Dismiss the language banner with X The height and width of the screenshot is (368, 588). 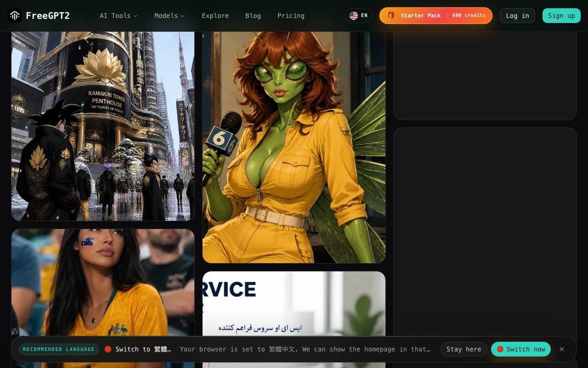[x=562, y=349]
